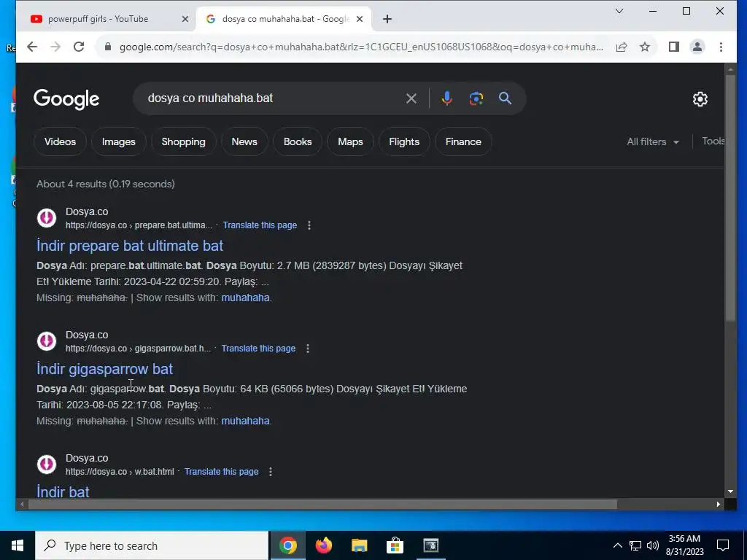Click the scroll right arrow at bottom
The height and width of the screenshot is (560, 747).
(x=719, y=505)
